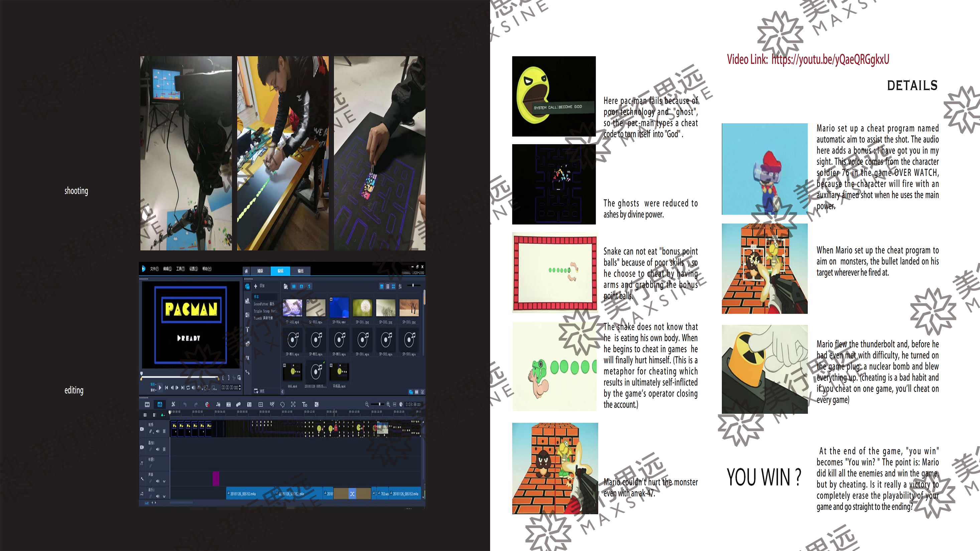Fit project in timeline window
Screen dimensions: 980x551
pyautogui.click(x=395, y=405)
